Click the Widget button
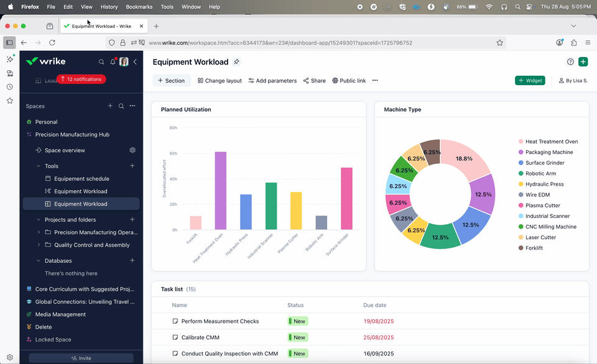This screenshot has height=364, width=597. (x=530, y=81)
